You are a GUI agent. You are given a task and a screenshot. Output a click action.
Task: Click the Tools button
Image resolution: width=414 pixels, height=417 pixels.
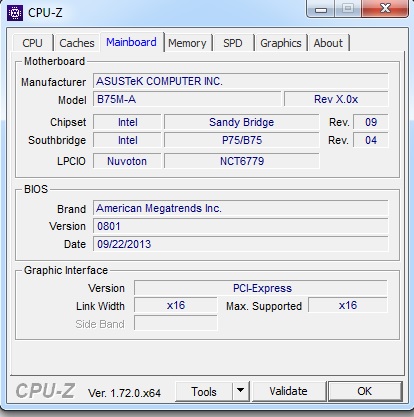click(204, 391)
